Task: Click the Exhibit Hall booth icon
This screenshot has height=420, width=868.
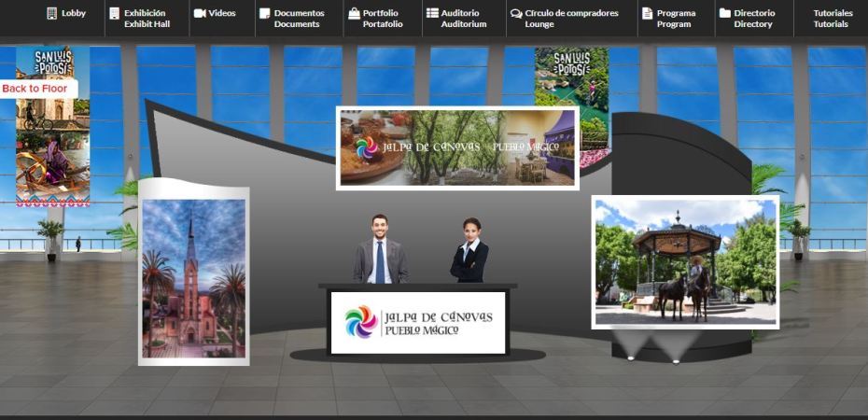Action: point(114,14)
